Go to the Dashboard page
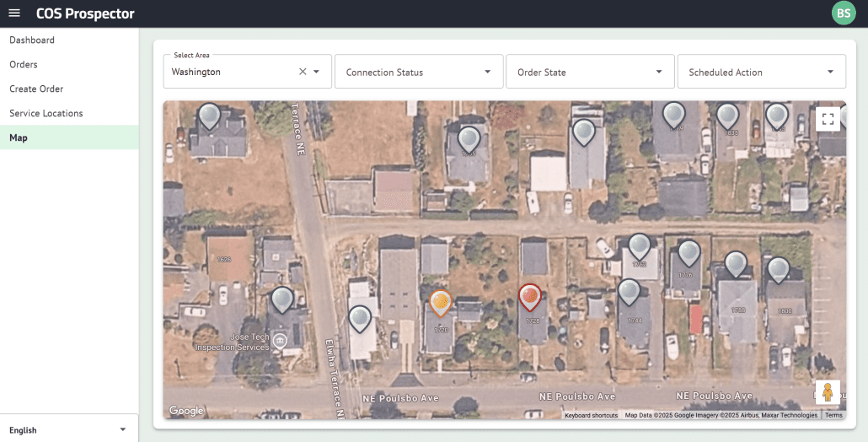Image resolution: width=868 pixels, height=442 pixels. (32, 40)
